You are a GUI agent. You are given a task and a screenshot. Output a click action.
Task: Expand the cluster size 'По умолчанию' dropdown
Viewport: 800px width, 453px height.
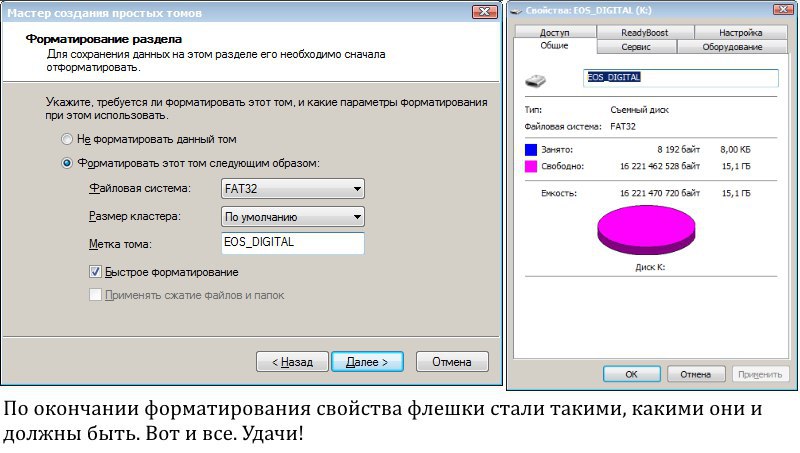(292, 217)
